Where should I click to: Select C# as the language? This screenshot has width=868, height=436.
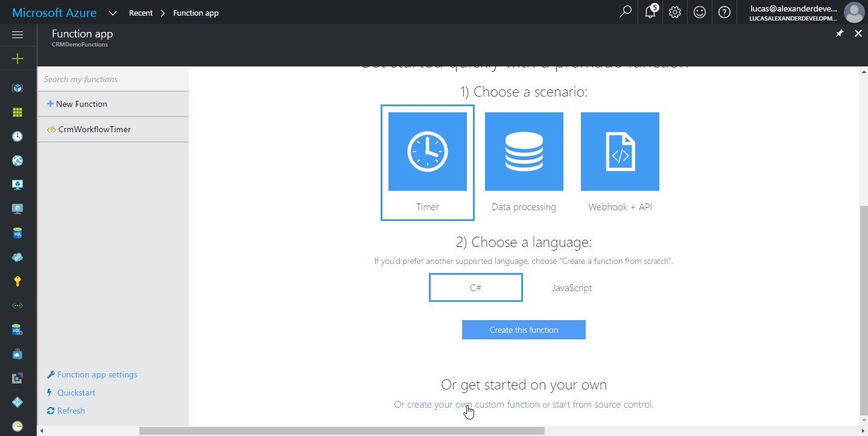pos(476,287)
